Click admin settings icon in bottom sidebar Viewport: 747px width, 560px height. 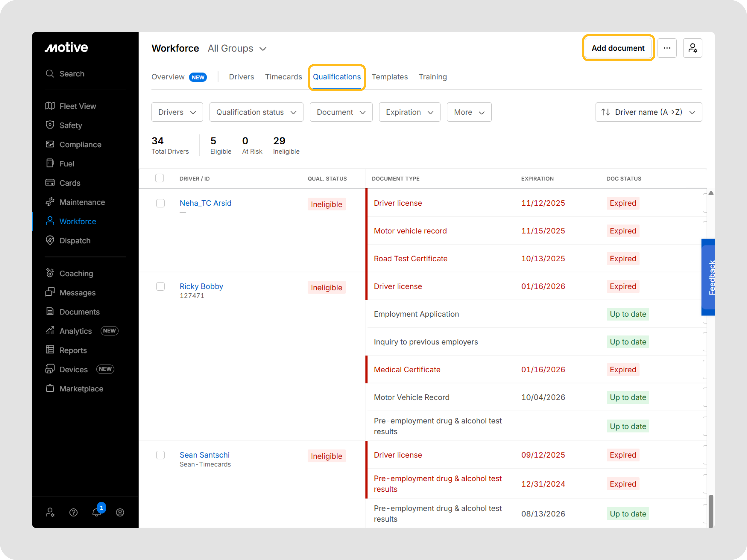pyautogui.click(x=50, y=512)
